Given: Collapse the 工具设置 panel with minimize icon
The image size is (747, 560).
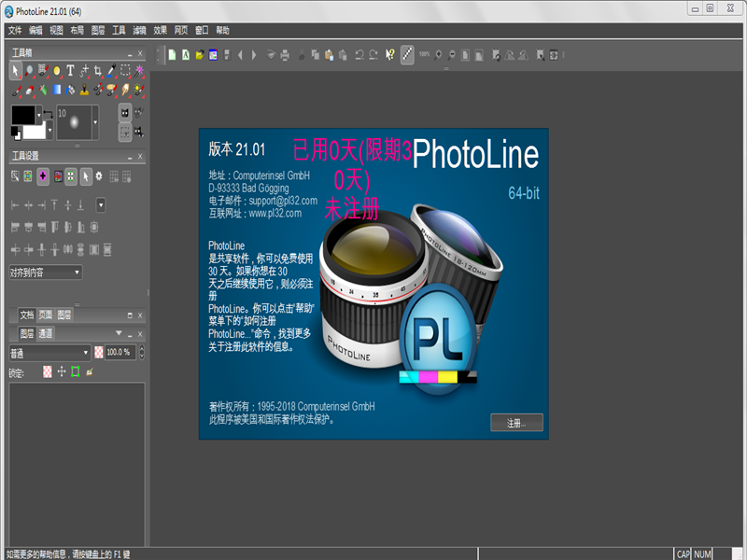Looking at the screenshot, I should (130, 157).
